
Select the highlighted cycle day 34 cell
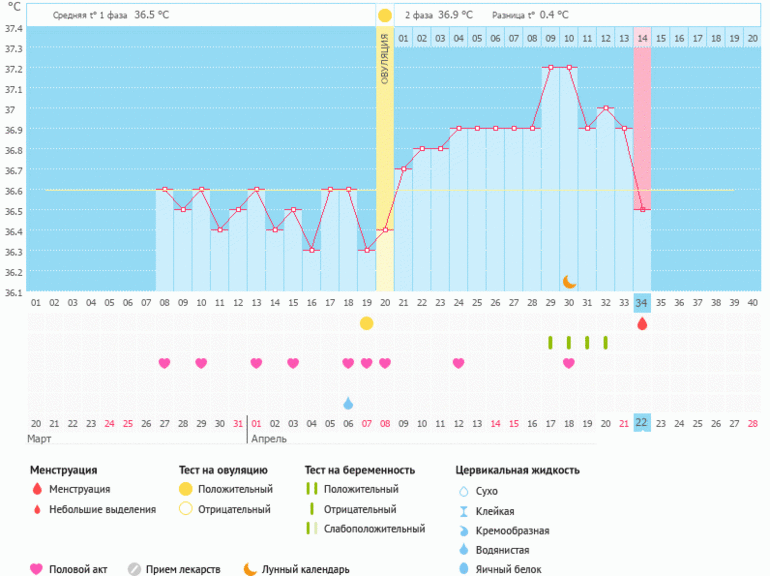[x=642, y=302]
